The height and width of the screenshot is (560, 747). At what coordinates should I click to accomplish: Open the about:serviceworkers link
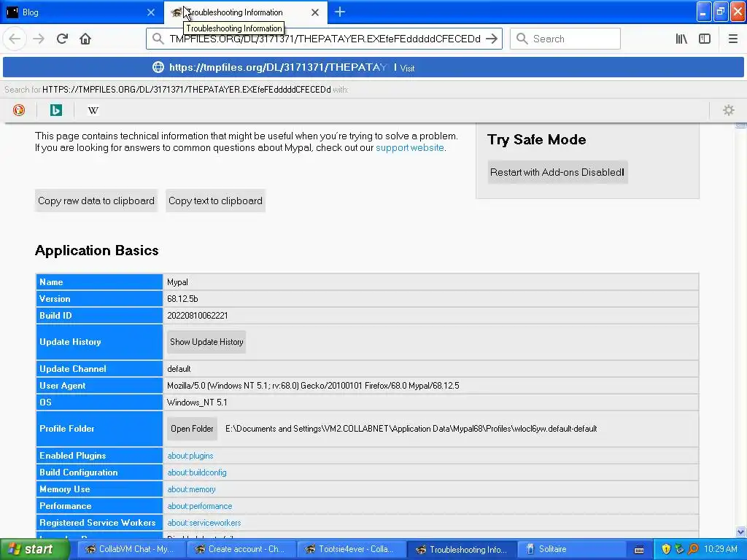[204, 522]
